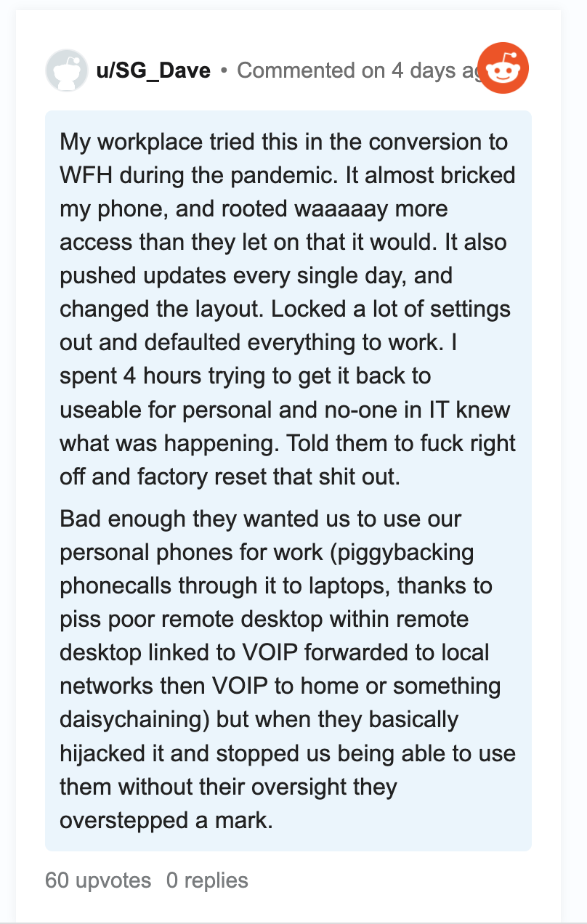
Task: Click the "Commented on 4 days ago" timestamp
Action: [358, 70]
